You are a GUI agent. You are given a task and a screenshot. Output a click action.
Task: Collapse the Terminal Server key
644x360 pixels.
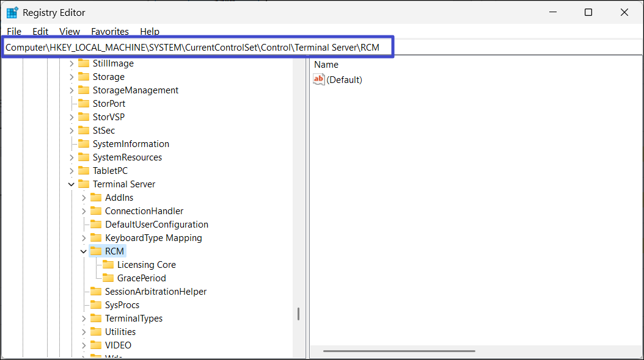click(x=71, y=184)
